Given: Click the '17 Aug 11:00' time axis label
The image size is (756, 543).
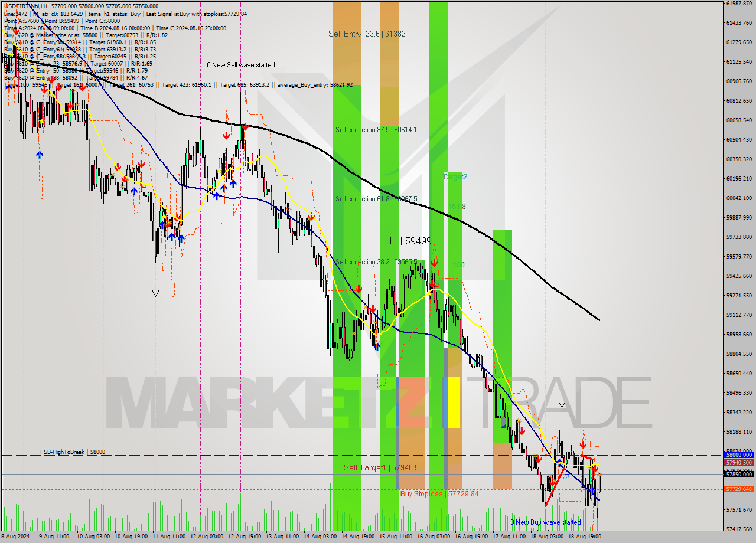Looking at the screenshot, I should tap(509, 538).
